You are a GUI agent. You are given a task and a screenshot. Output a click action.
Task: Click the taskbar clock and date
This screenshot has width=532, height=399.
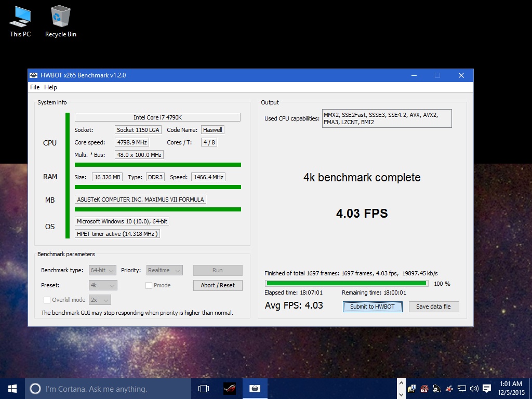point(511,389)
